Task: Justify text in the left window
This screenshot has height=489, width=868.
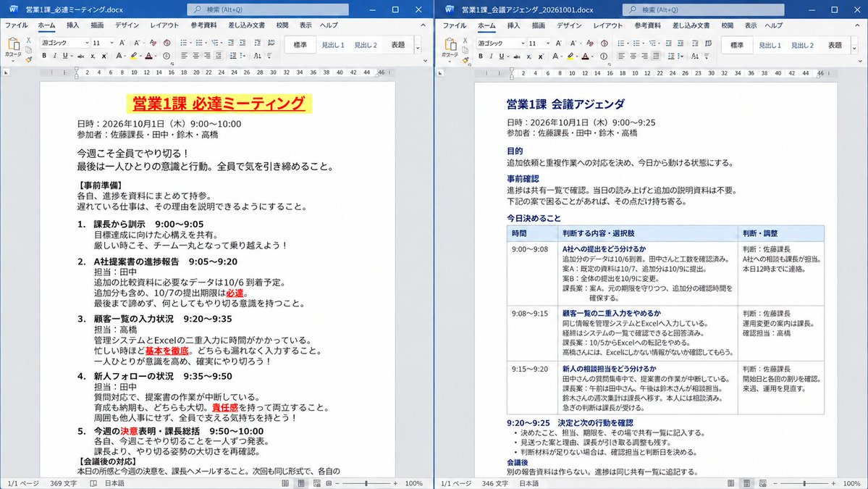Action: pyautogui.click(x=218, y=56)
